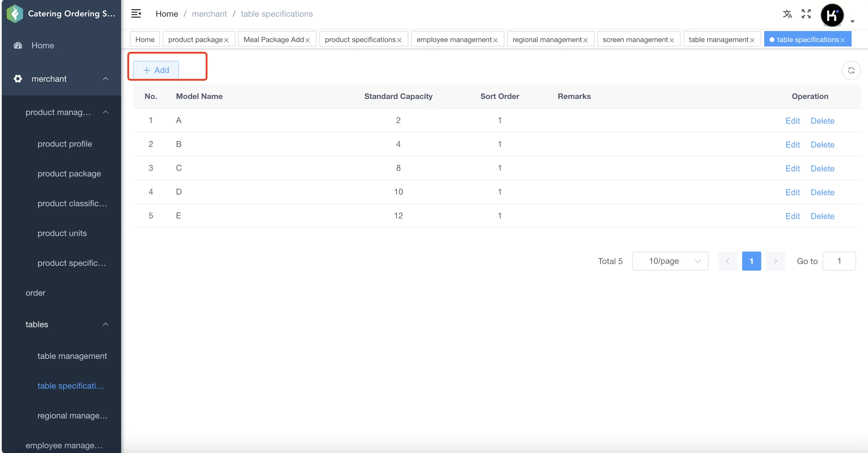This screenshot has height=453, width=868.
Task: Close the product specifications tab
Action: click(399, 40)
